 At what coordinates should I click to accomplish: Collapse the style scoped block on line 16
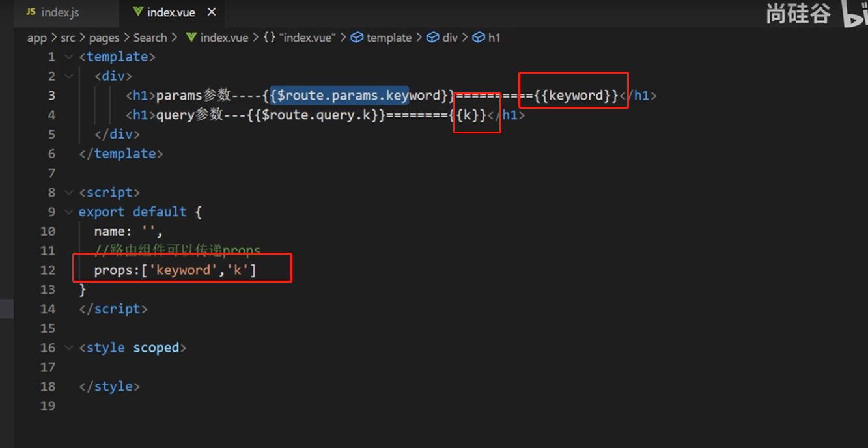[69, 348]
